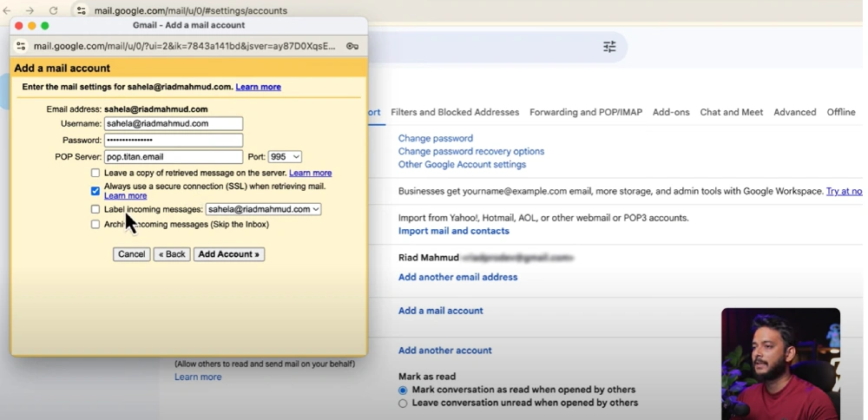Click Change password recovery options link

[471, 151]
